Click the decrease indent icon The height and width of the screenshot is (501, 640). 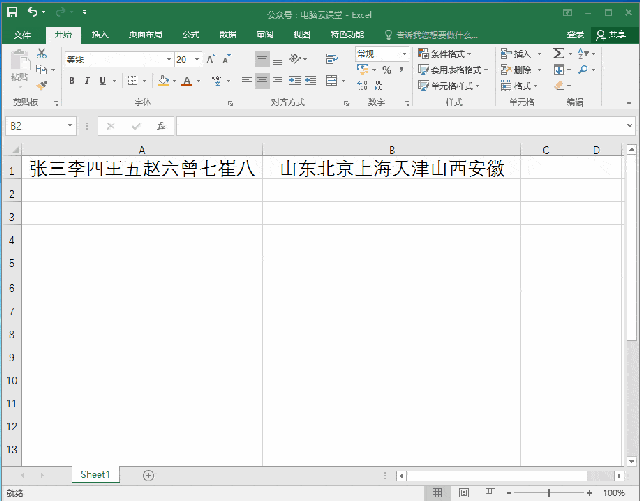click(x=295, y=80)
